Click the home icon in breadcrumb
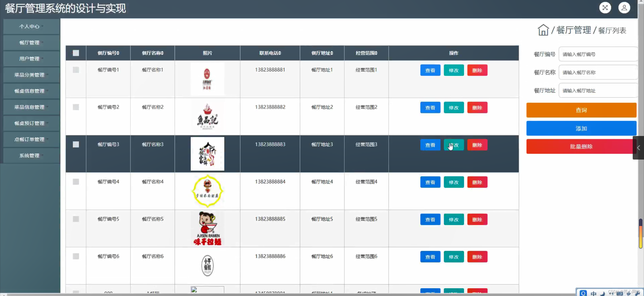Image resolution: width=644 pixels, height=296 pixels. pos(543,30)
